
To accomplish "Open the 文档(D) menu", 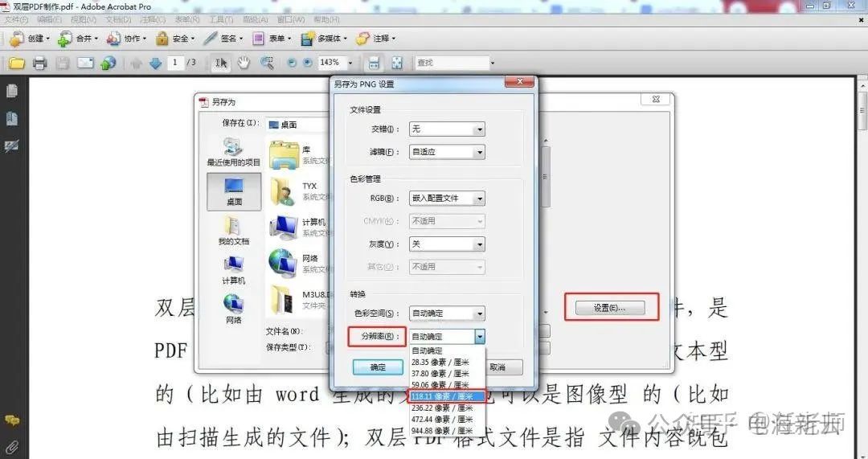I will (x=118, y=19).
